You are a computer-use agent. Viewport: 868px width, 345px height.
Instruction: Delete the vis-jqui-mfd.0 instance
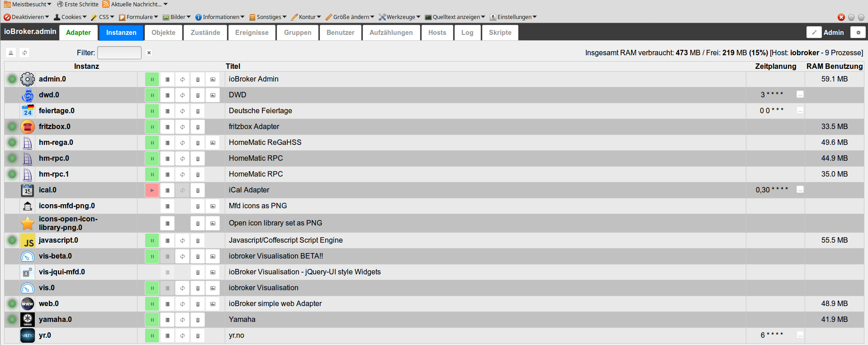198,272
